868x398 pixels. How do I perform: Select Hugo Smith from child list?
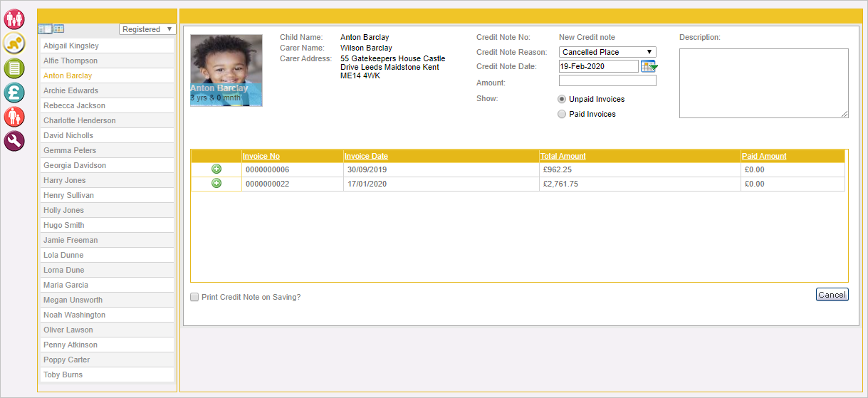107,225
